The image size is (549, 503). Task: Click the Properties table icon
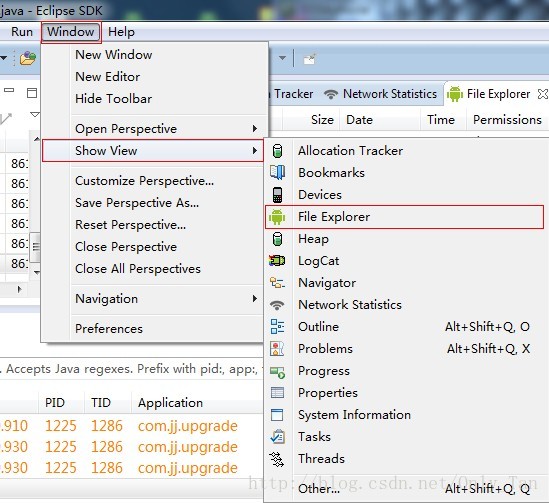coord(277,392)
